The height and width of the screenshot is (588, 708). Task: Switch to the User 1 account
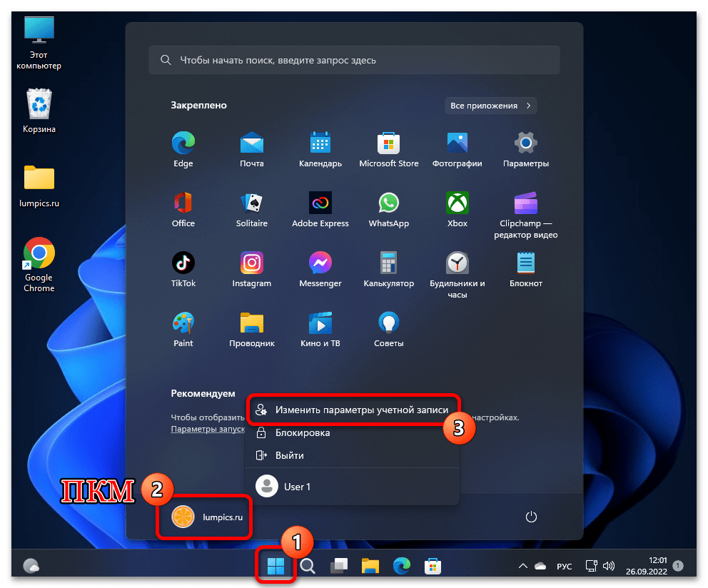click(x=352, y=487)
